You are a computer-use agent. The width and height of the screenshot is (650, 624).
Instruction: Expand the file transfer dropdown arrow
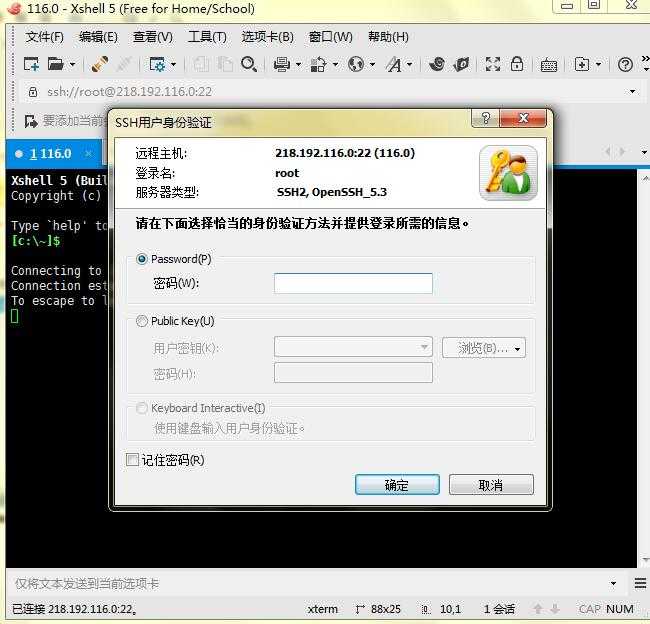335,65
